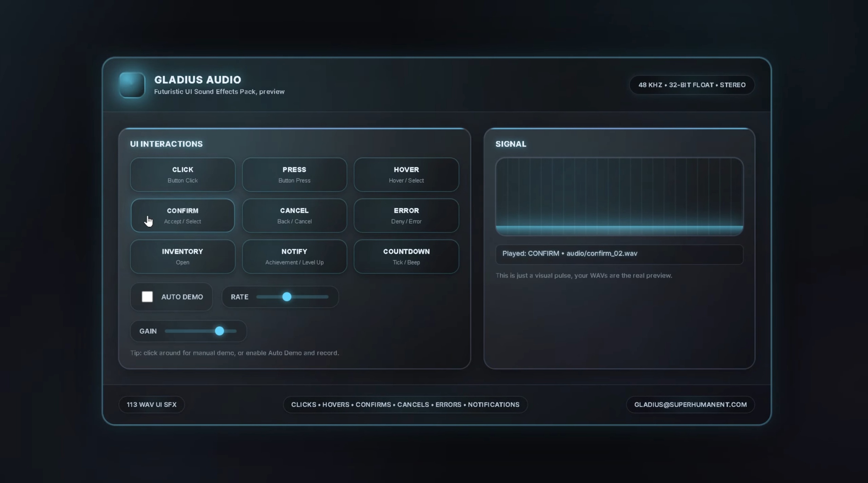Click the 'CLICKS • HOVERS • CONFIRMS' footer badge
Image resolution: width=868 pixels, height=483 pixels.
click(405, 405)
